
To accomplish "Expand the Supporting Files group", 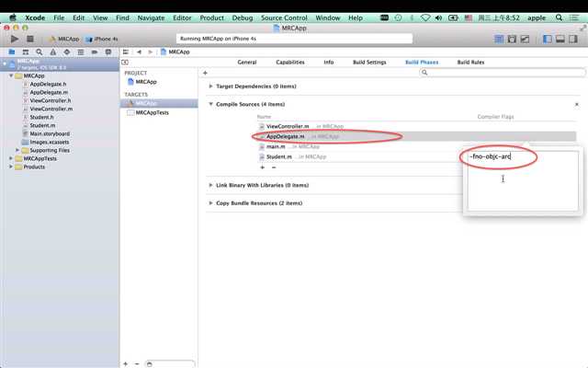I will [17, 150].
